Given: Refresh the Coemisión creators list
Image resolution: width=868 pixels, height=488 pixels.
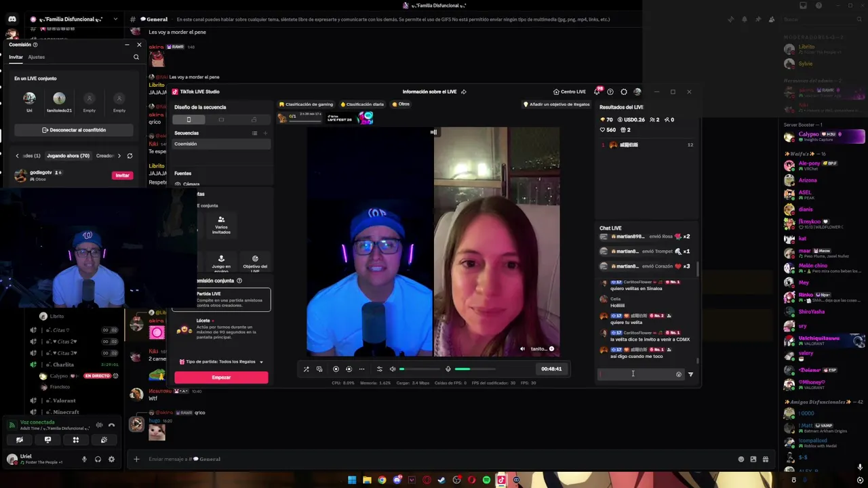Looking at the screenshot, I should (130, 156).
